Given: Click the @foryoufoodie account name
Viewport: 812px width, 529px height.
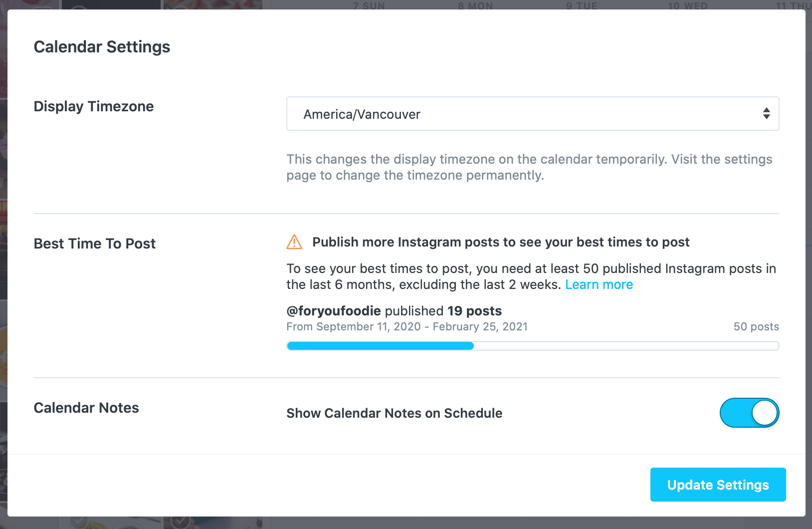Looking at the screenshot, I should tap(334, 311).
